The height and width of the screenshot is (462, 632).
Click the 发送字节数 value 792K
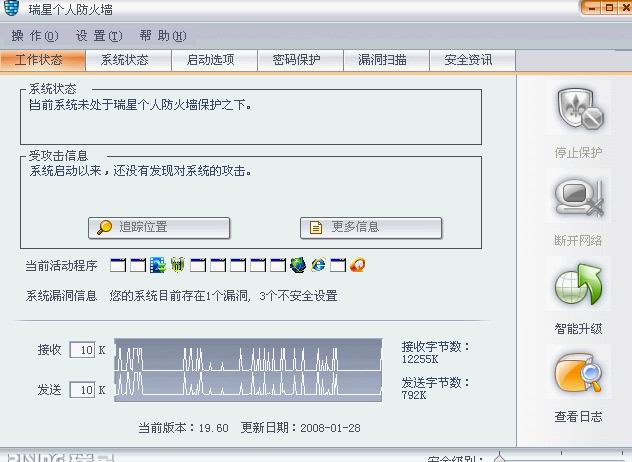tap(414, 395)
